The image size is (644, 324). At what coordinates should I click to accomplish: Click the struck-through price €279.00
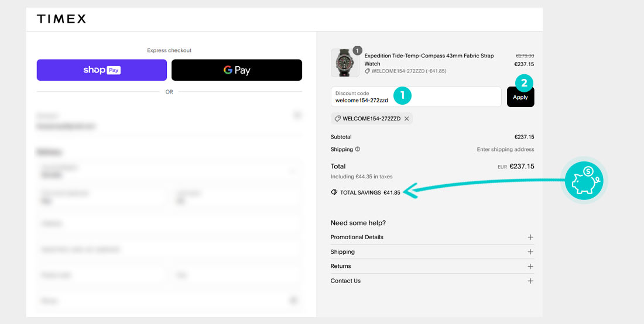pos(525,56)
